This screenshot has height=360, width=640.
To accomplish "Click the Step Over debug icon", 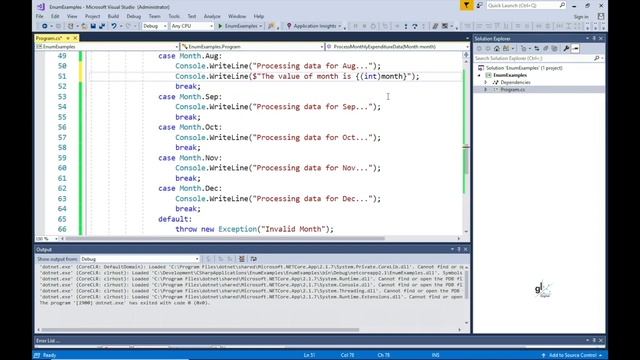I will click(x=415, y=26).
